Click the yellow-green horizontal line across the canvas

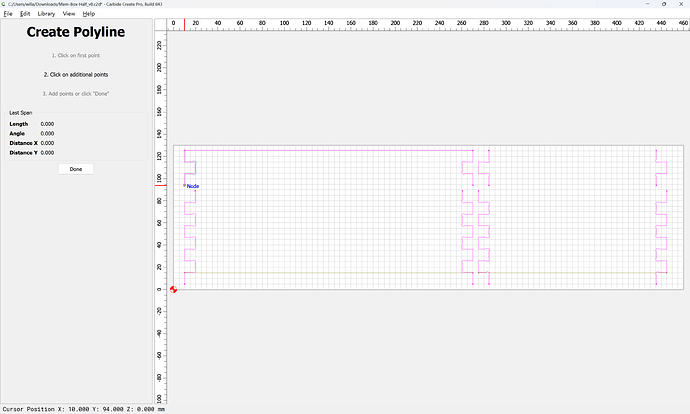coord(334,272)
